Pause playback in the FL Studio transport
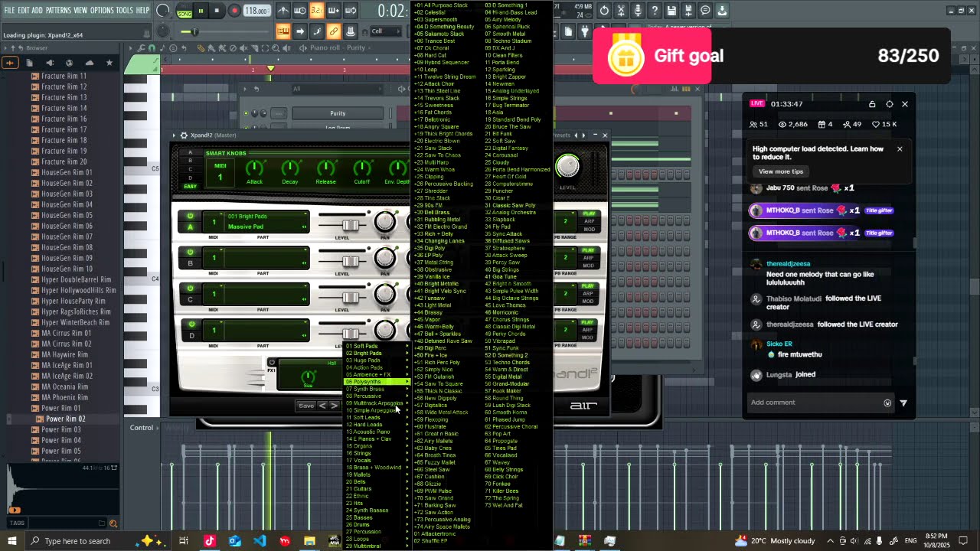 (x=201, y=11)
